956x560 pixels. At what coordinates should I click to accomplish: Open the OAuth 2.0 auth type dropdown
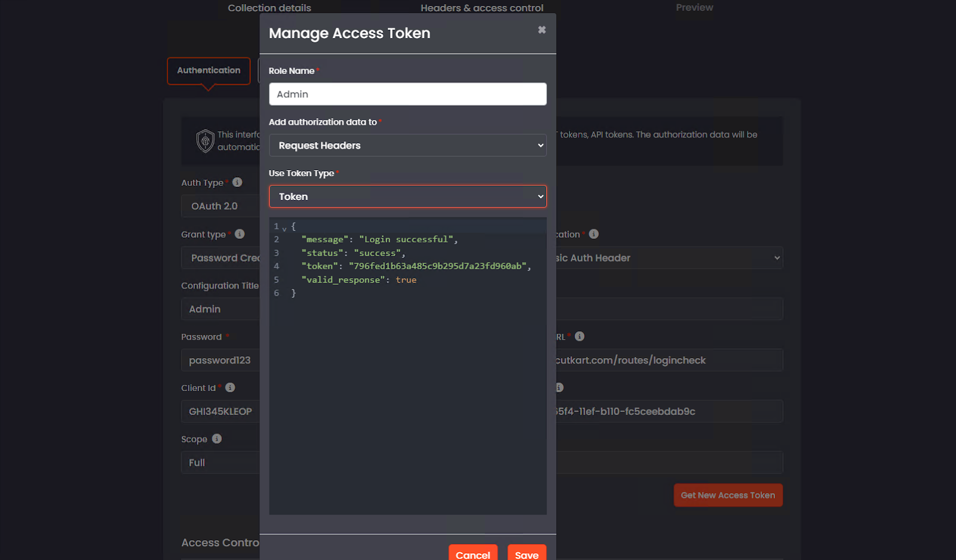click(220, 206)
